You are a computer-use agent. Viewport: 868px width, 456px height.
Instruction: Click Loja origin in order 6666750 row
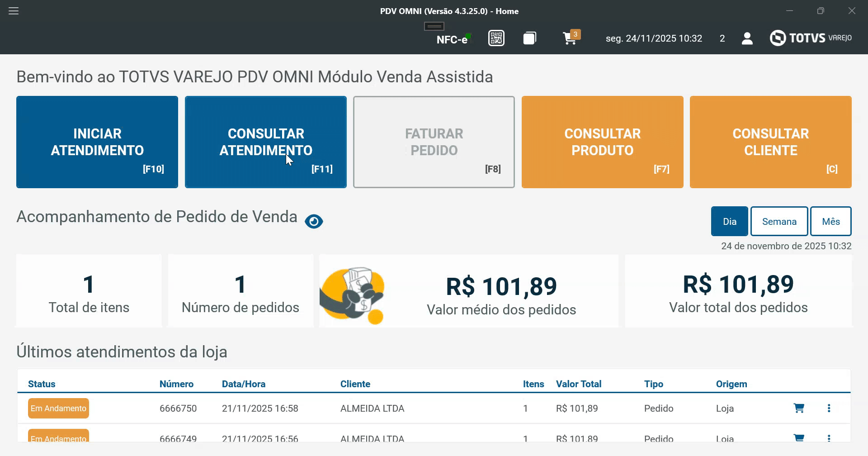(x=725, y=408)
